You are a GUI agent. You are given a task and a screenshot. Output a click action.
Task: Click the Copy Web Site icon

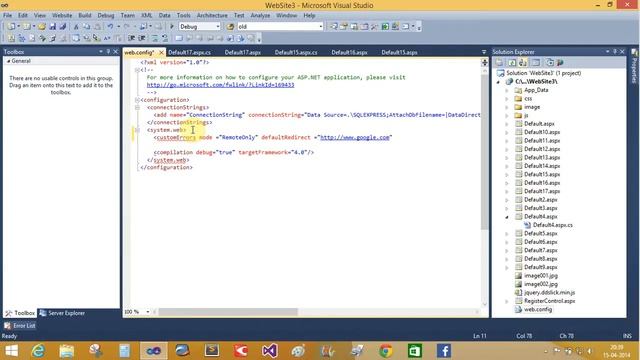click(x=549, y=62)
